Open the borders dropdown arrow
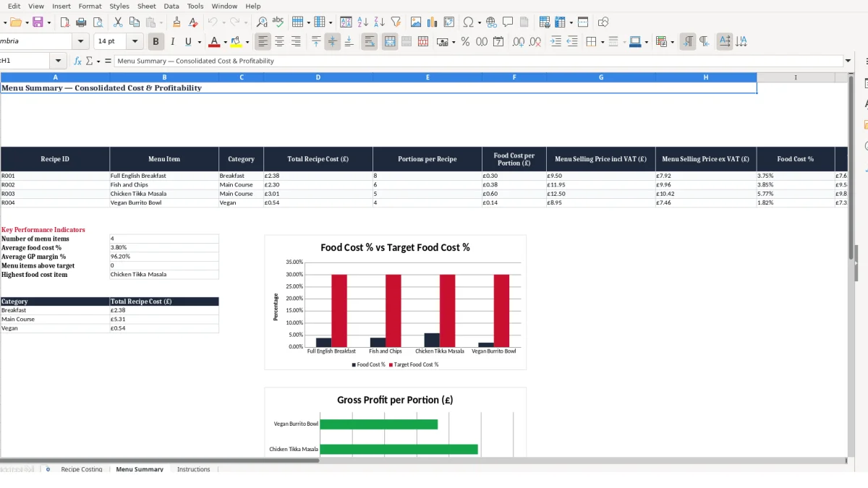868x488 pixels. 602,42
